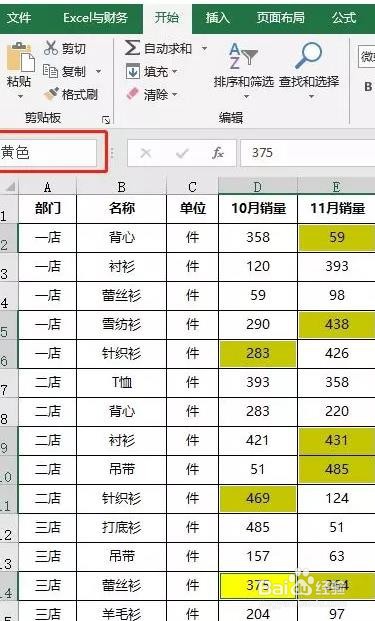
Task: Select column B header
Action: click(121, 187)
